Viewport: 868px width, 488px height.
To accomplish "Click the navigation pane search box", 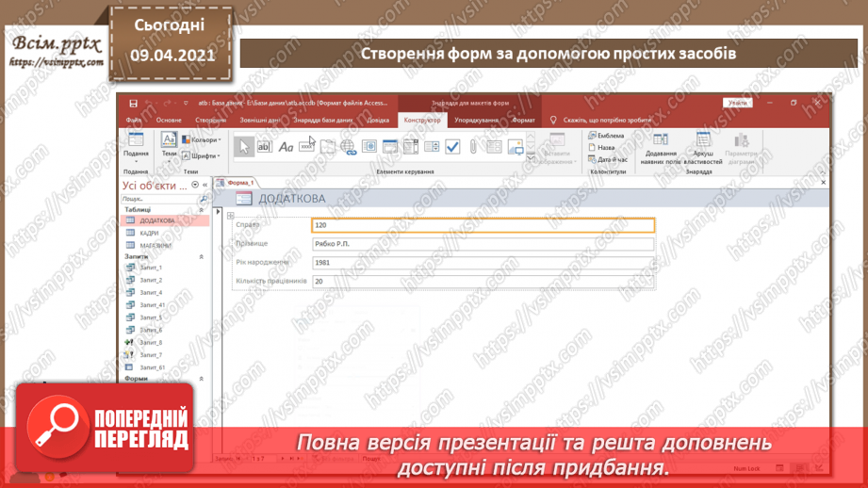I will [x=159, y=200].
